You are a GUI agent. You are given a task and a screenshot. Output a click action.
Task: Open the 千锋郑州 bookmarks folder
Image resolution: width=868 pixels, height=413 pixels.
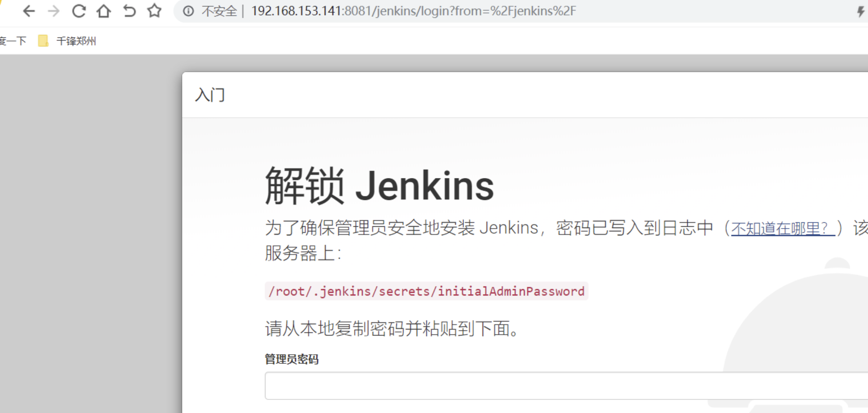point(67,41)
